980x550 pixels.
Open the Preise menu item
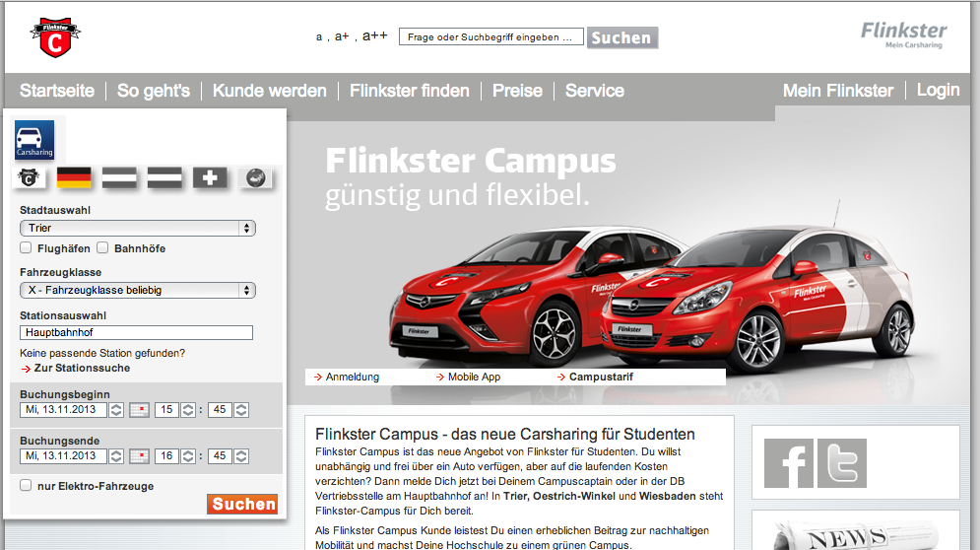[517, 91]
